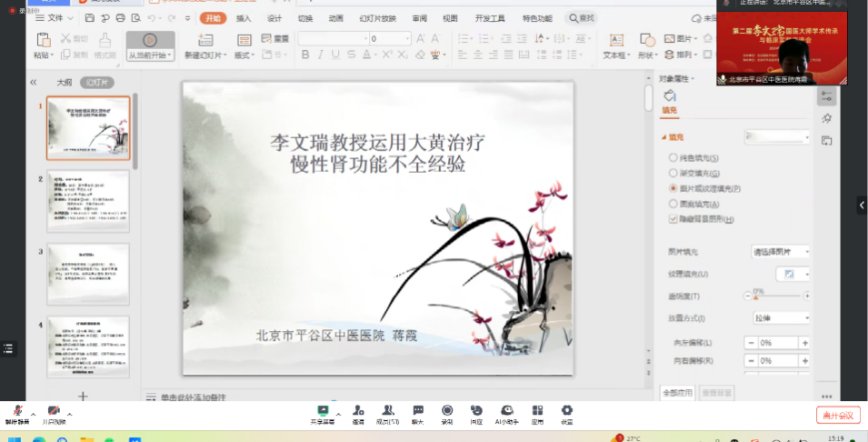Click the Bold formatting icon
The image size is (868, 442).
(305, 55)
